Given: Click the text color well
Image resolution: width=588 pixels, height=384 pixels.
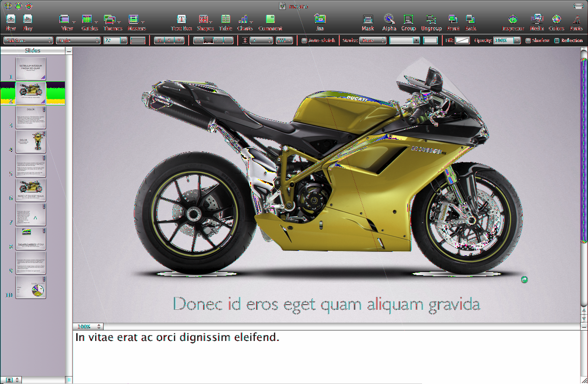Looking at the screenshot, I should 138,41.
